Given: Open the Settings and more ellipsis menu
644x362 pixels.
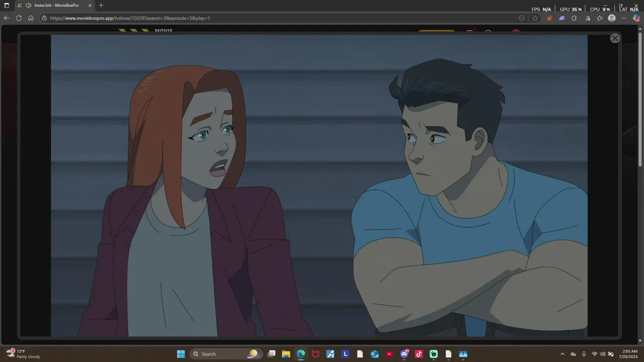Looking at the screenshot, I should click(624, 18).
